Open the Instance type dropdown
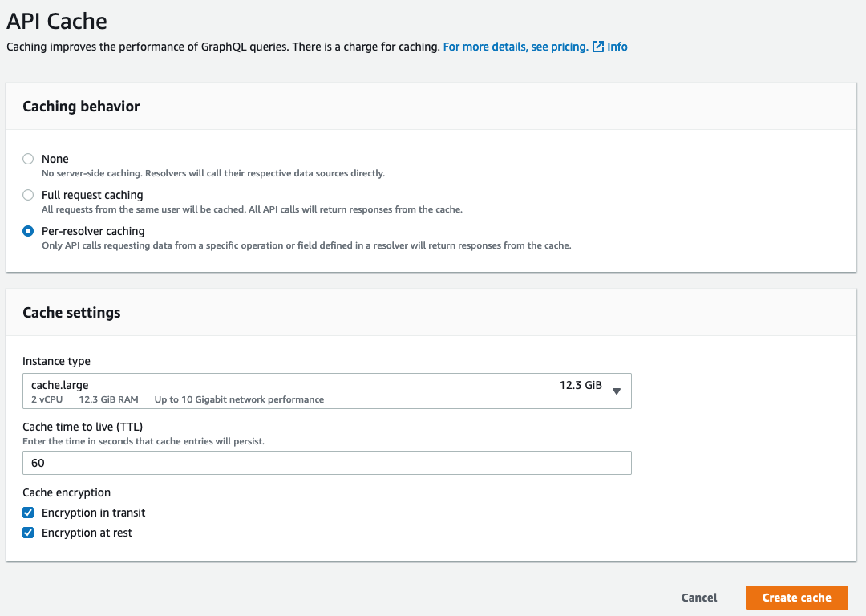Viewport: 866px width, 616px height. (x=326, y=391)
